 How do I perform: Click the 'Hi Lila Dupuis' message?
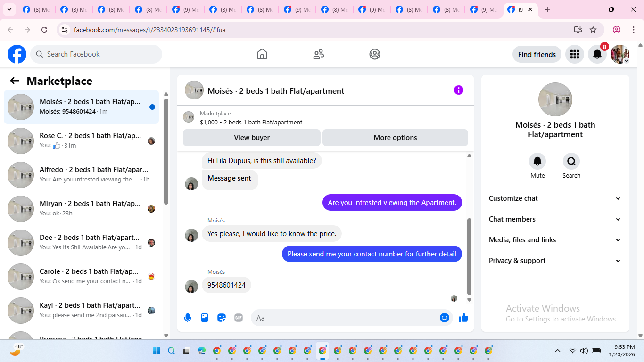pos(262,161)
